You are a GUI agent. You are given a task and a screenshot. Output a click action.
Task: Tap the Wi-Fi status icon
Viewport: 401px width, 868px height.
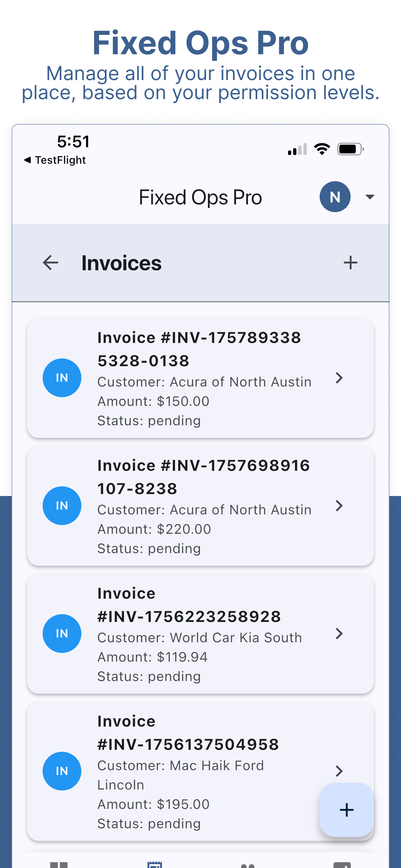(322, 149)
